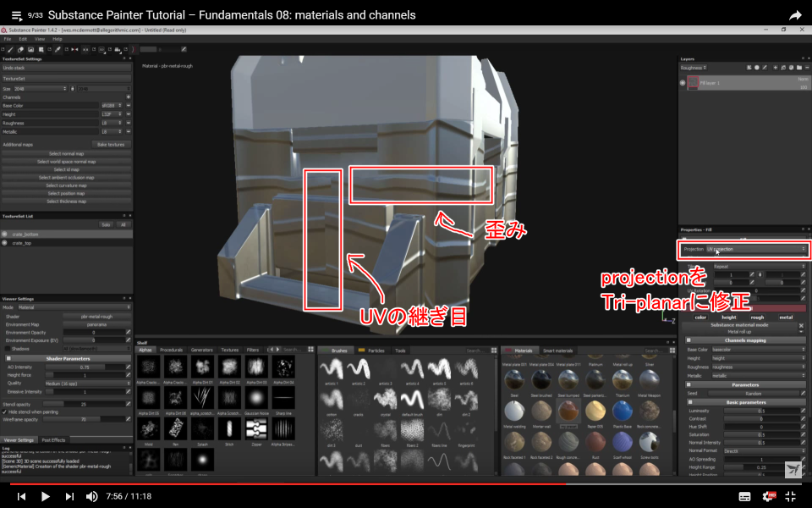
Task: Add an effect in Layers panel
Action: (x=749, y=68)
